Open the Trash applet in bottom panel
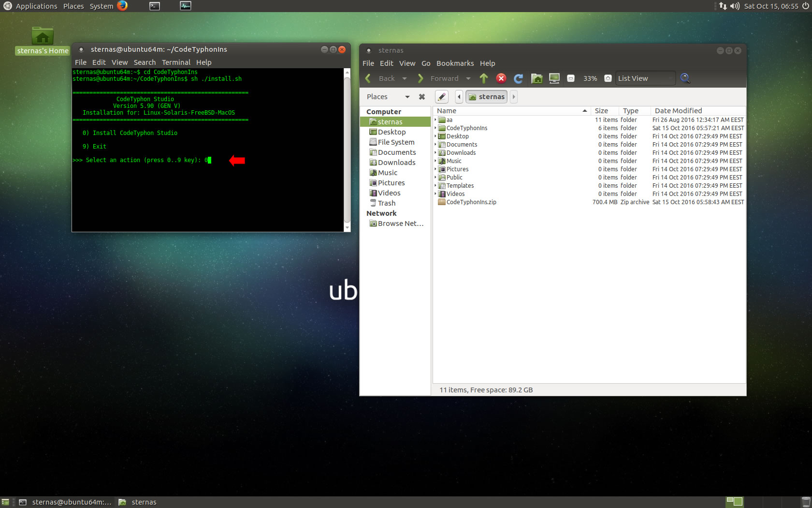 coord(806,502)
